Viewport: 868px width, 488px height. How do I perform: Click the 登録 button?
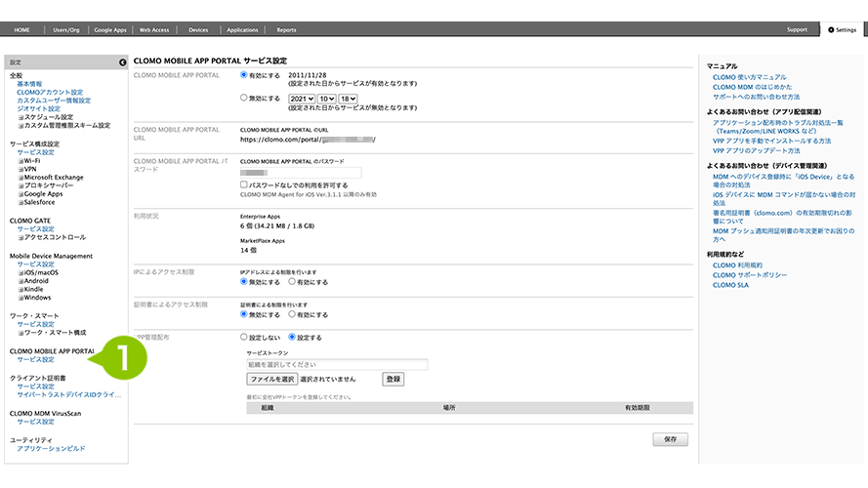pos(393,379)
